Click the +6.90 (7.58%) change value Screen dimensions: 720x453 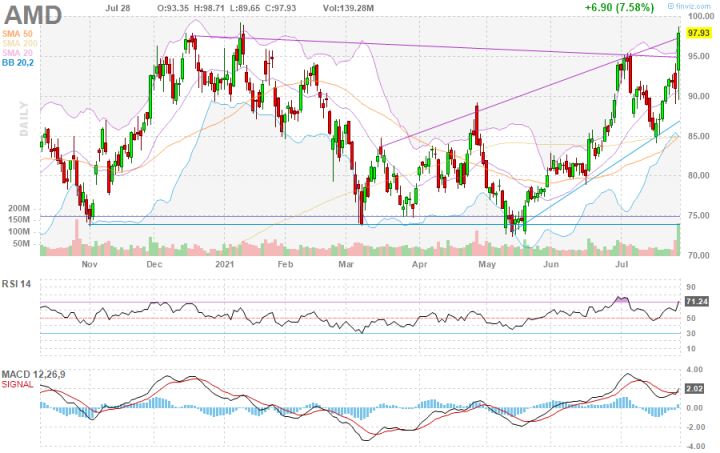619,7
